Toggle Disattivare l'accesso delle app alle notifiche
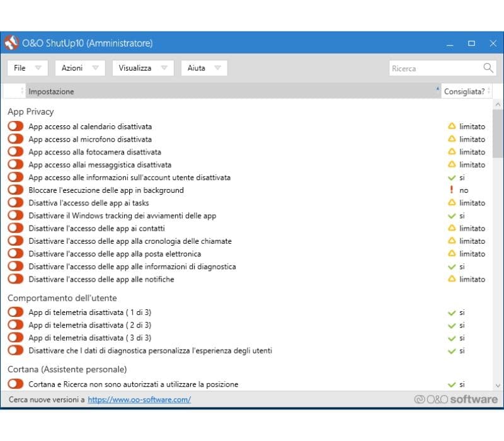This screenshot has height=441, width=504. (16, 278)
